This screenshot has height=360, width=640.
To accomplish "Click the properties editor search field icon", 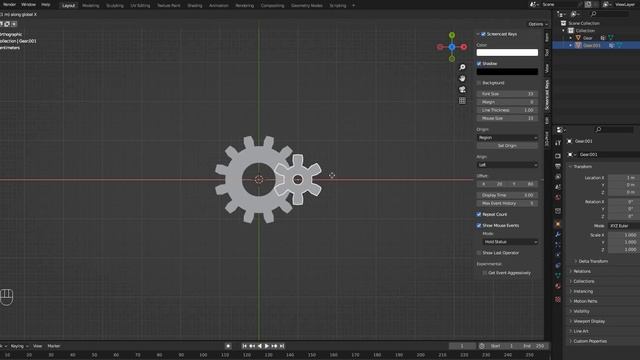I will pos(598,129).
